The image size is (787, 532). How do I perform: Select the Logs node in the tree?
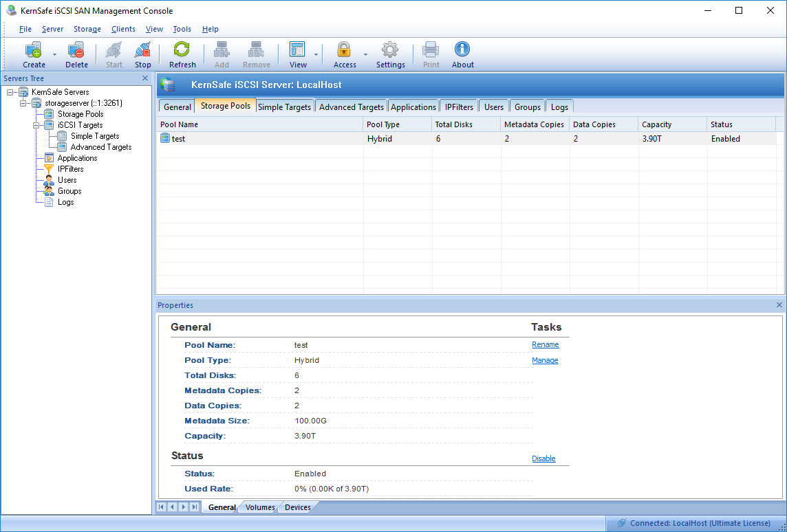65,201
